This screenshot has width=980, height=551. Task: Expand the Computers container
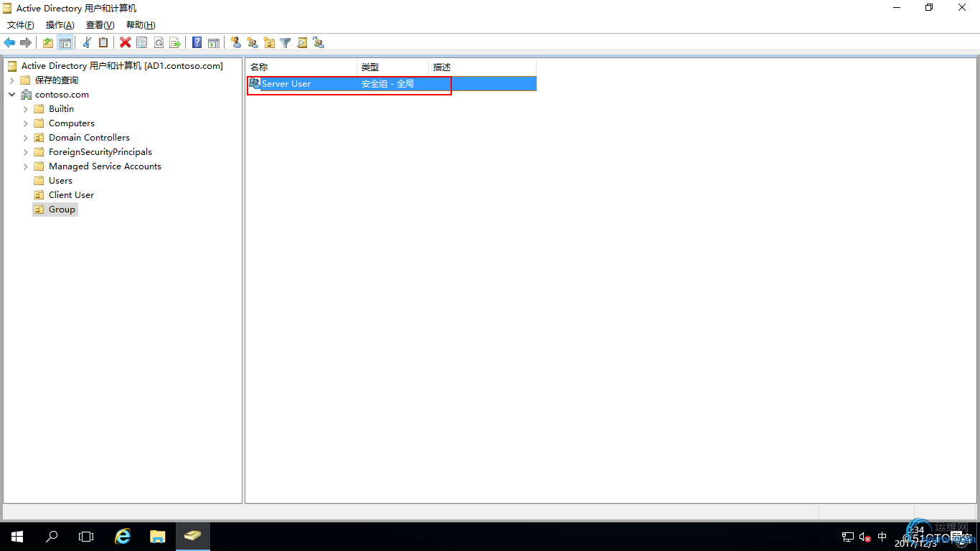[26, 123]
